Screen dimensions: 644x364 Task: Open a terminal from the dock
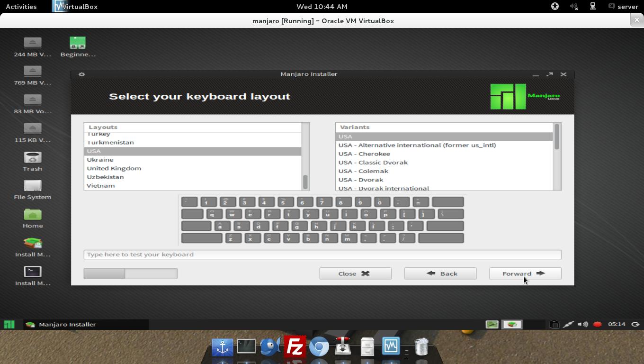click(246, 346)
